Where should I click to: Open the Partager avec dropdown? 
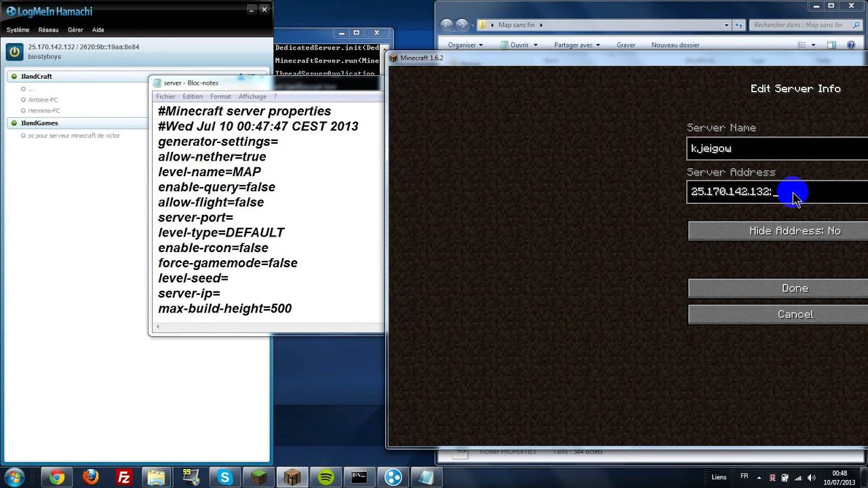point(577,45)
